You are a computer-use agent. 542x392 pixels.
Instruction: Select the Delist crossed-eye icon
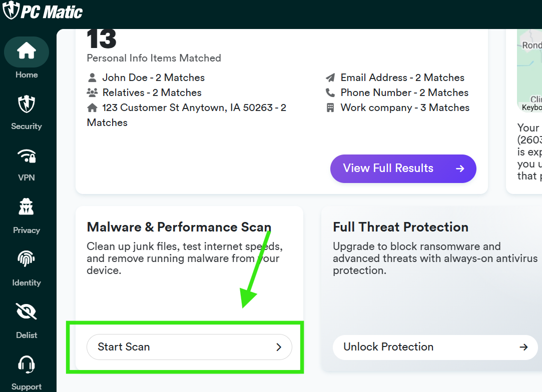click(26, 311)
